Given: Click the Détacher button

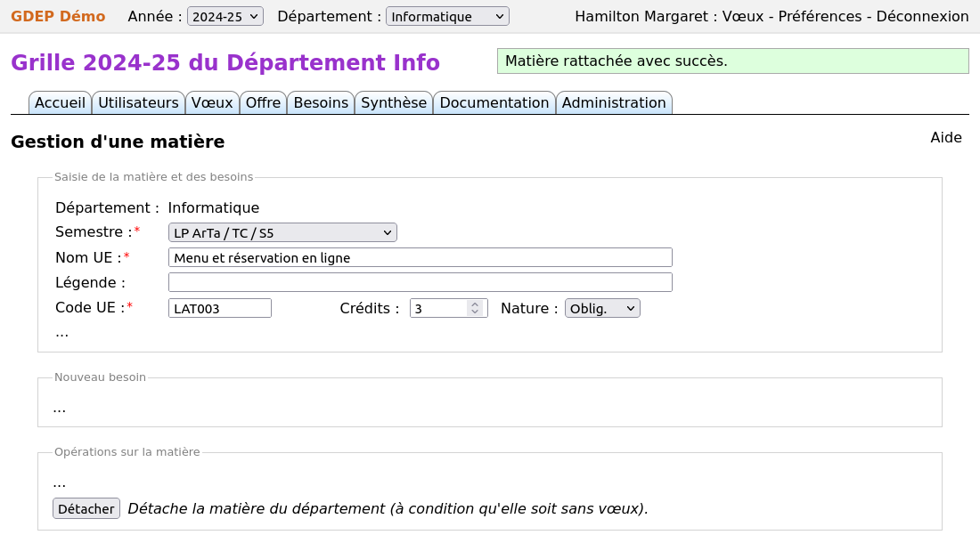Looking at the screenshot, I should click(86, 508).
